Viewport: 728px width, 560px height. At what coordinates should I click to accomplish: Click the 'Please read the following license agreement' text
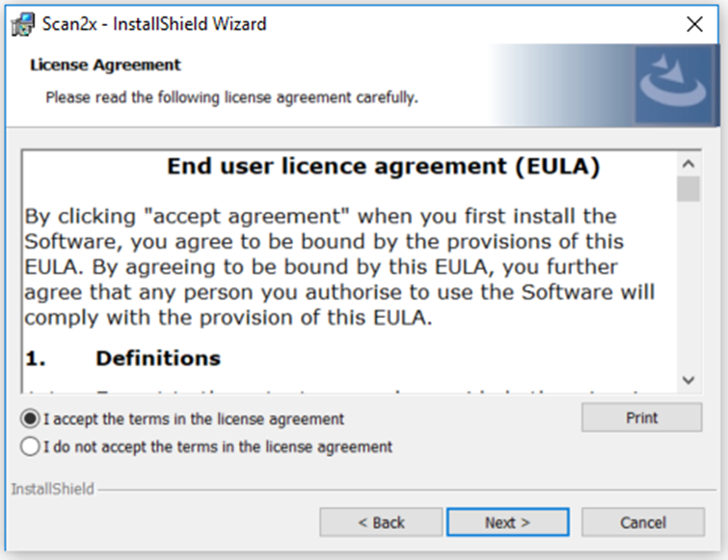point(231,97)
